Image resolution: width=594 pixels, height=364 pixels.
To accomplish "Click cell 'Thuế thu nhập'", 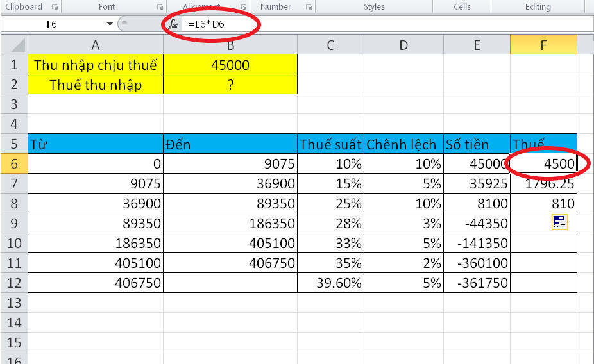I will pyautogui.click(x=96, y=84).
